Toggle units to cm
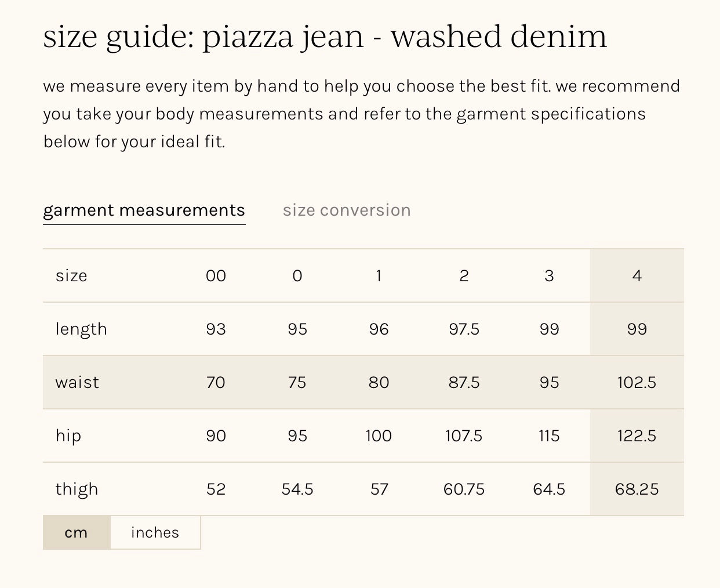 76,532
